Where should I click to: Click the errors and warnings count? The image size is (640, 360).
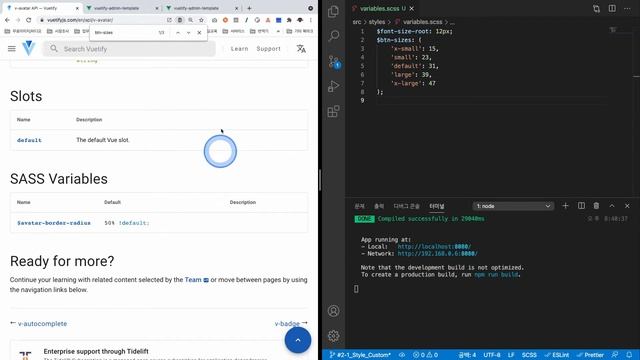point(425,355)
